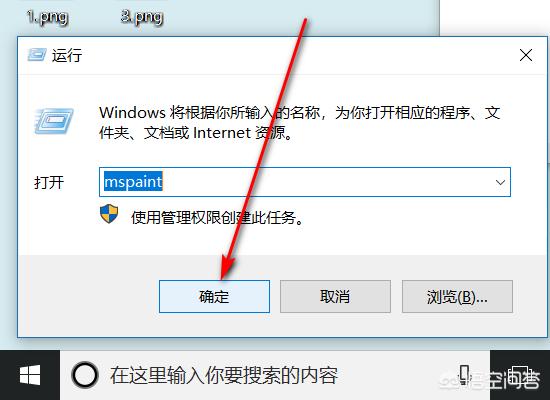This screenshot has height=400, width=550.
Task: Click the Windows description text in dialog
Action: coord(300,123)
